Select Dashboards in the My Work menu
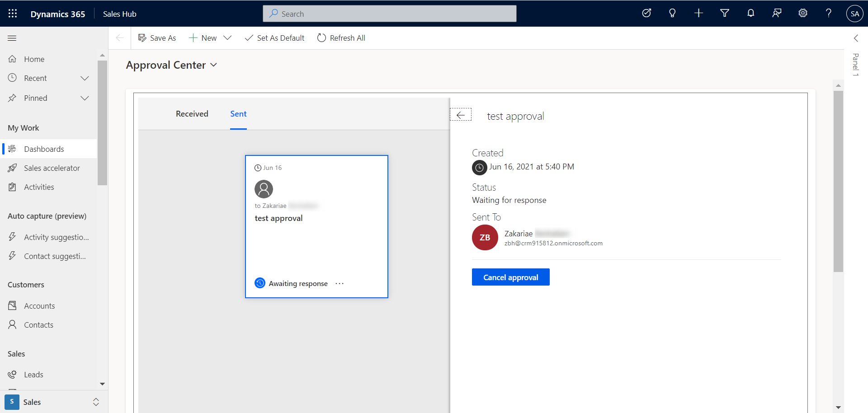 (44, 149)
